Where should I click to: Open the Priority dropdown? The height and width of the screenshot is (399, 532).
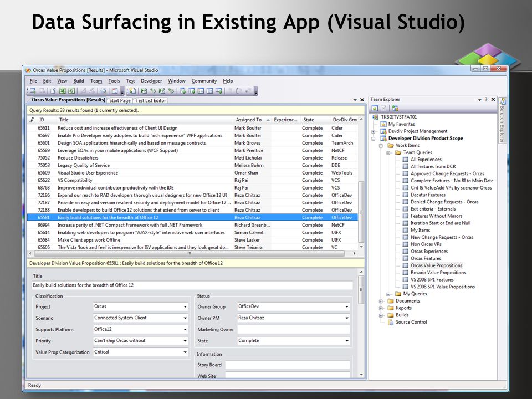pos(185,341)
